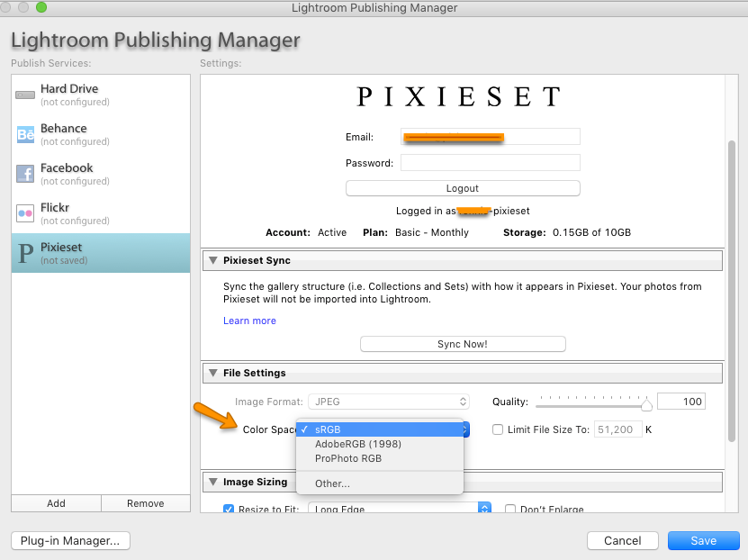Toggle the Resize to Fit checkbox

click(229, 509)
